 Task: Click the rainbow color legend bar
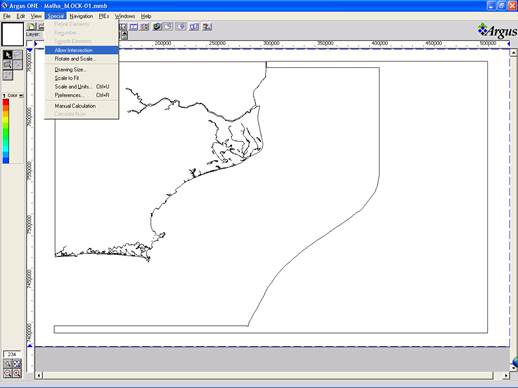click(x=6, y=131)
